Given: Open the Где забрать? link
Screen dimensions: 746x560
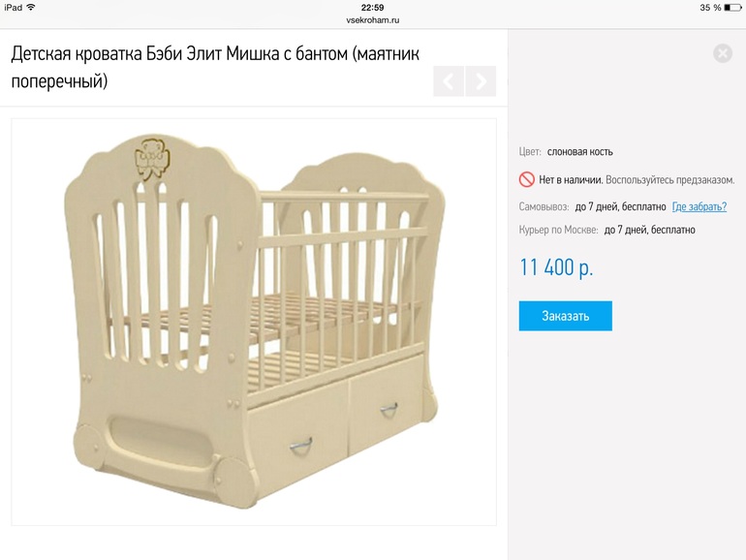Looking at the screenshot, I should (699, 206).
